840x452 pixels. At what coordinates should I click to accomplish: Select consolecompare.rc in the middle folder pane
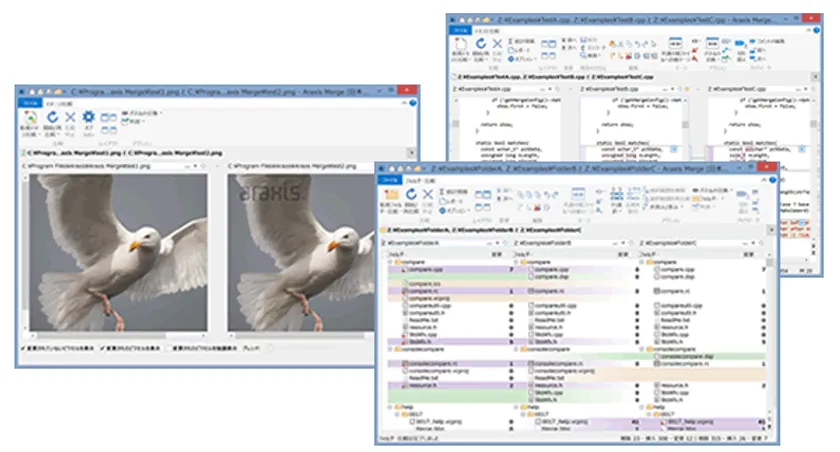coord(555,363)
